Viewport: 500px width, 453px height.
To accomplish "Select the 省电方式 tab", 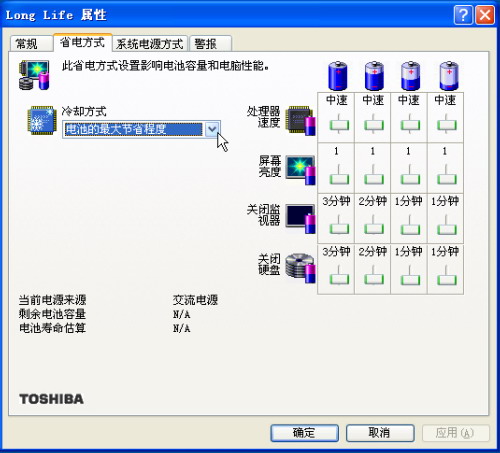I will point(83,42).
